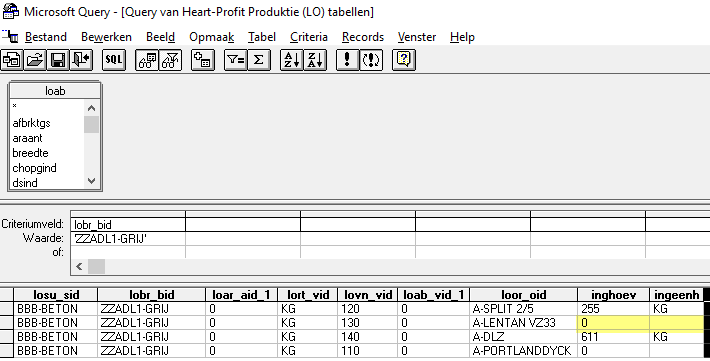Open the Records menu
This screenshot has width=710, height=361.
coord(363,37)
